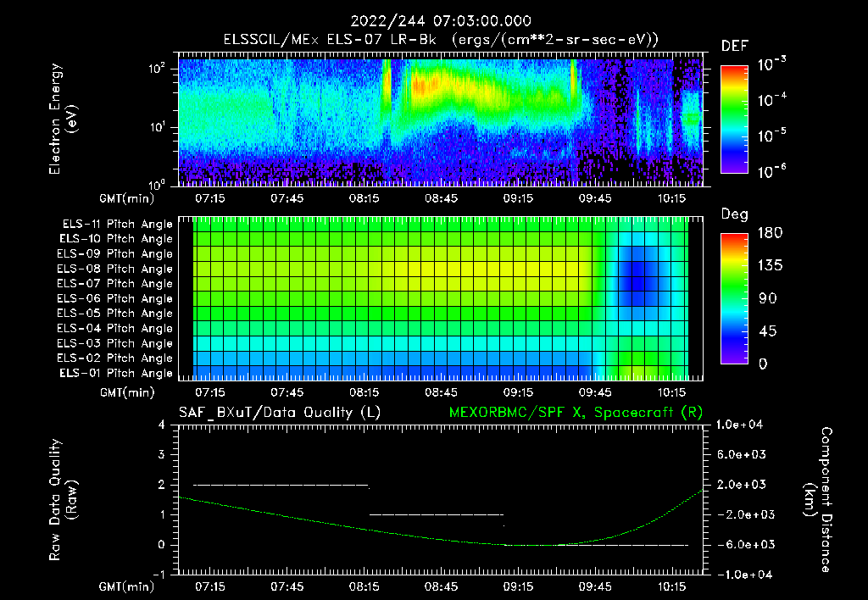Click 10:15 under the data quality plot
Image resolution: width=868 pixels, height=600 pixels.
pyautogui.click(x=671, y=586)
